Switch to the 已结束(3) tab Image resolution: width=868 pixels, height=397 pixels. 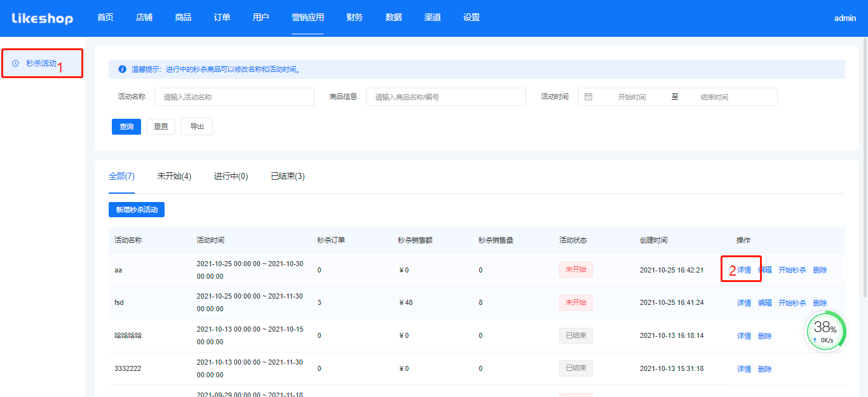pos(288,177)
